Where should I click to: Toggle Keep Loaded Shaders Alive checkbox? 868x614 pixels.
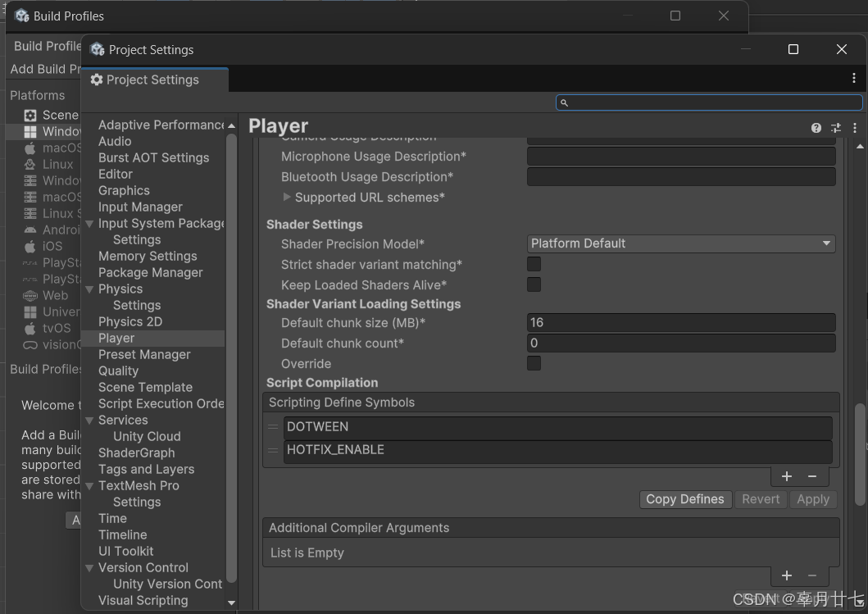click(x=534, y=284)
